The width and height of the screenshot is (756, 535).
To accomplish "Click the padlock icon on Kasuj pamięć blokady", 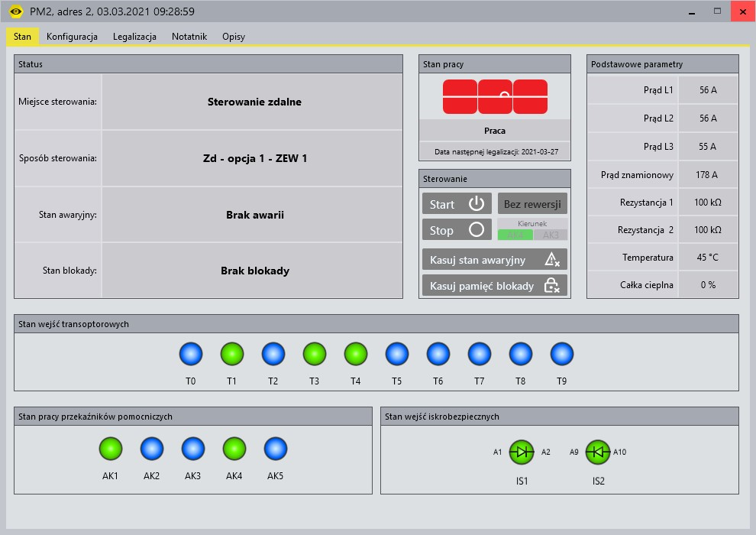I will [551, 286].
